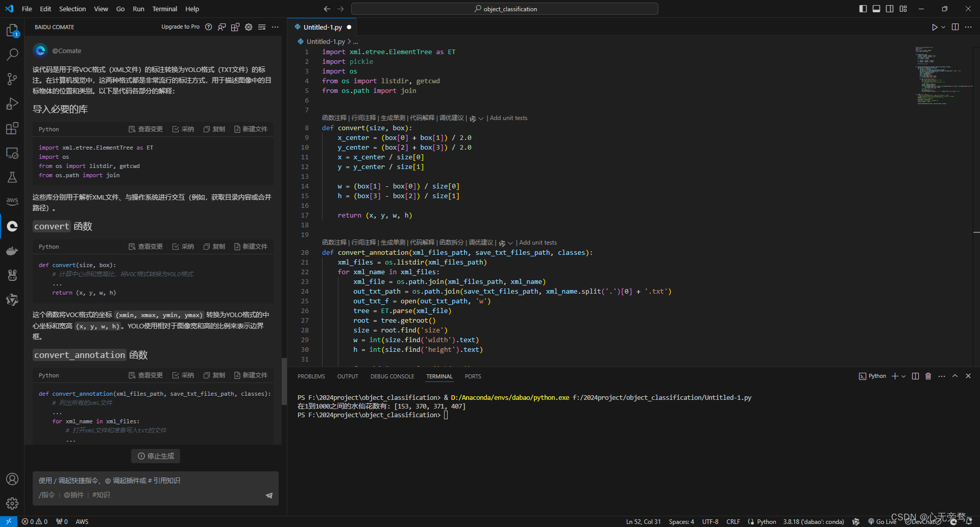Open the File menu
The height and width of the screenshot is (527, 980).
coord(27,9)
